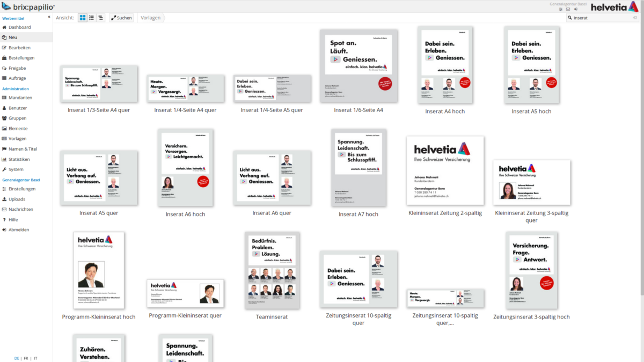Click the Uploads upload icon
The width and height of the screenshot is (644, 362).
4,199
